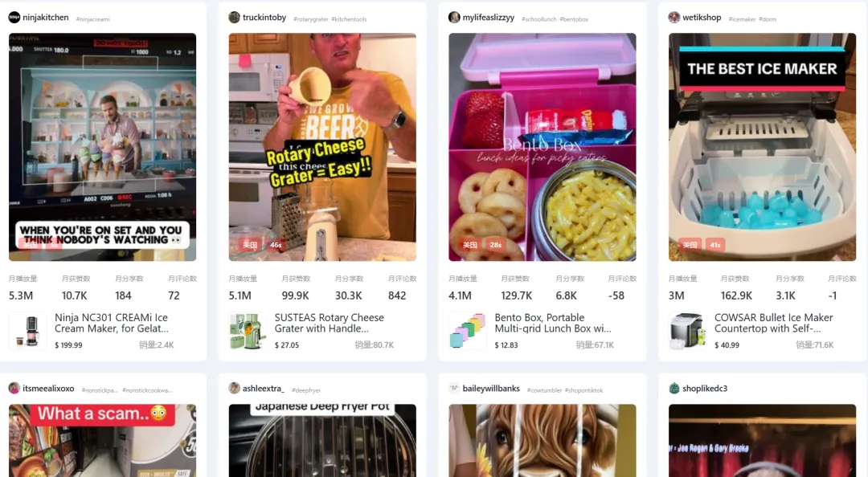
Task: Open #rotarygrater hashtag link
Action: coord(310,19)
